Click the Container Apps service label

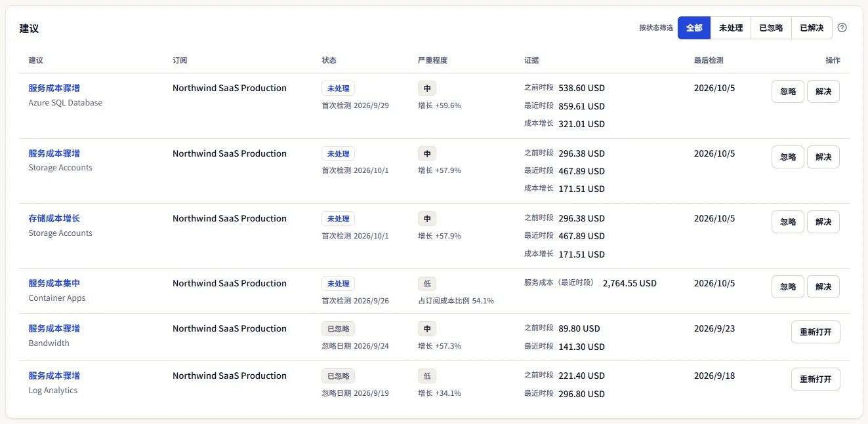click(x=57, y=298)
